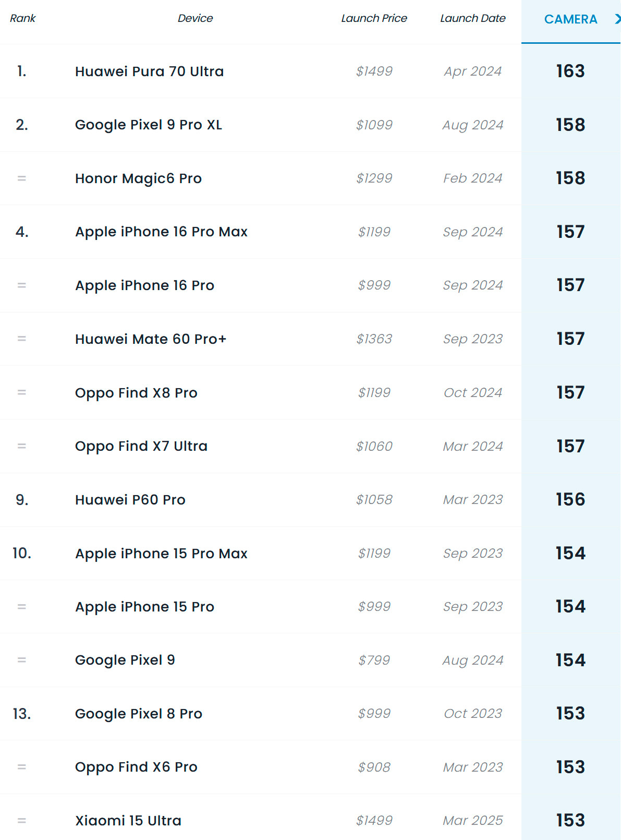
Task: Sort by Rank column header
Action: point(23,18)
